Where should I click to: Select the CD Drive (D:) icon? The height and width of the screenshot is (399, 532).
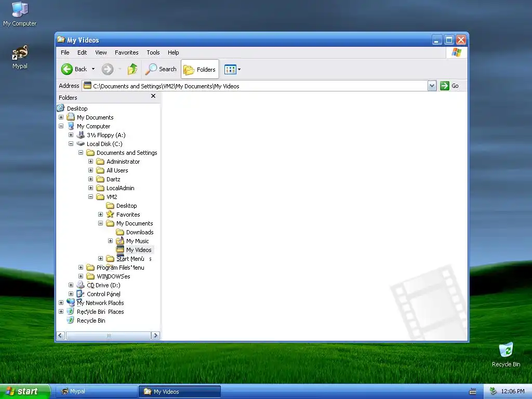point(81,285)
